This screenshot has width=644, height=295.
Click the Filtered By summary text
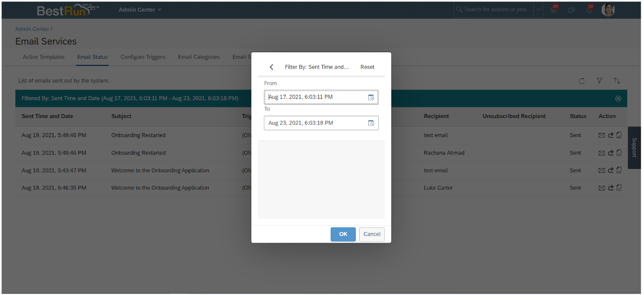coord(130,98)
